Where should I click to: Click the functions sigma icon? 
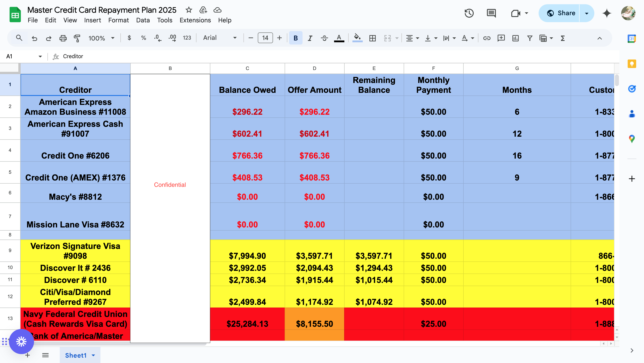coord(563,38)
